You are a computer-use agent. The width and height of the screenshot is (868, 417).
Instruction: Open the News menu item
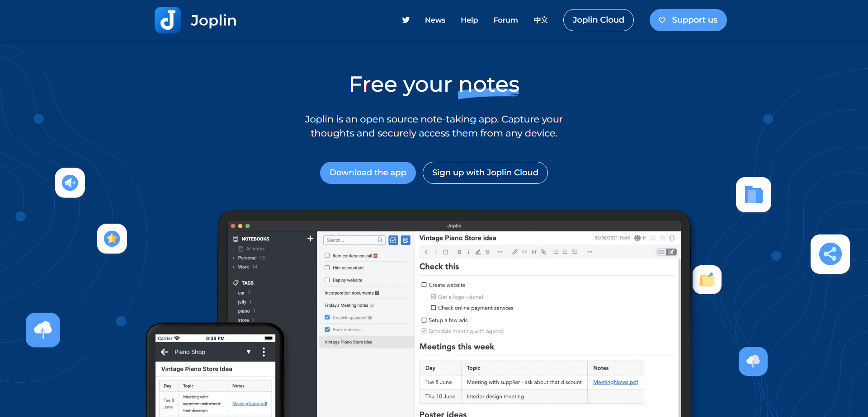point(435,20)
